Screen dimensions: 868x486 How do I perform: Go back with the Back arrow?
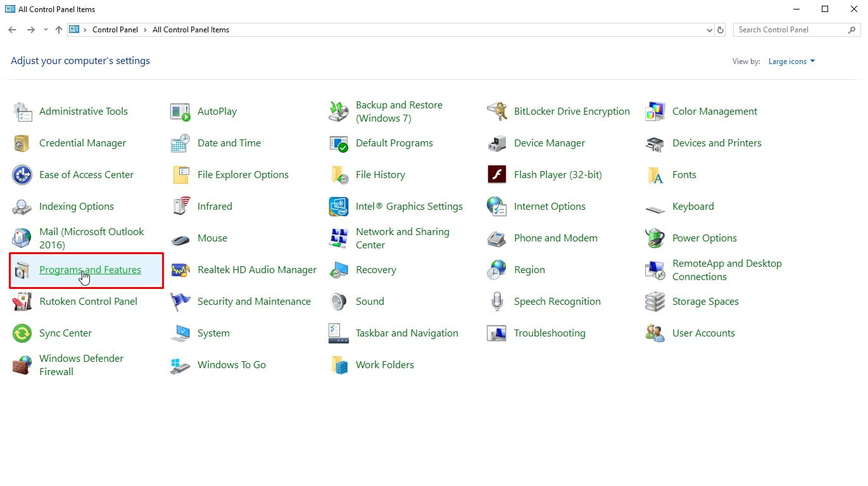(12, 30)
